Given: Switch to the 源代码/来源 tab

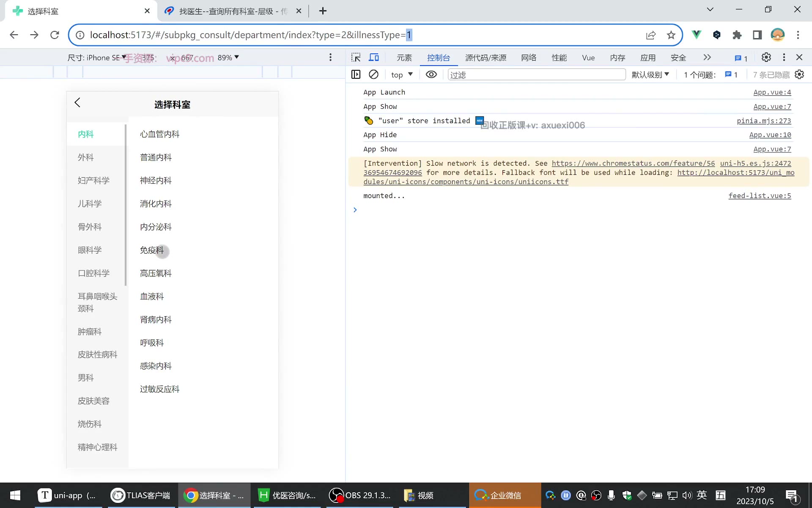Looking at the screenshot, I should (x=486, y=58).
